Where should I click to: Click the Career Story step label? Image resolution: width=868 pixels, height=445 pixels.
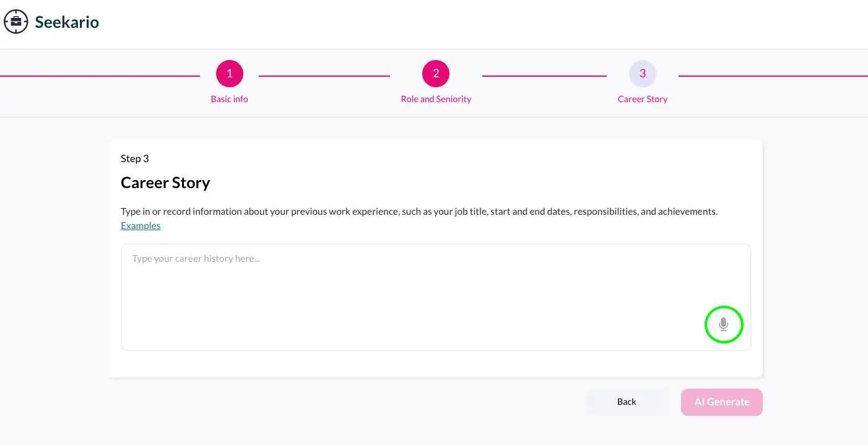(x=643, y=99)
